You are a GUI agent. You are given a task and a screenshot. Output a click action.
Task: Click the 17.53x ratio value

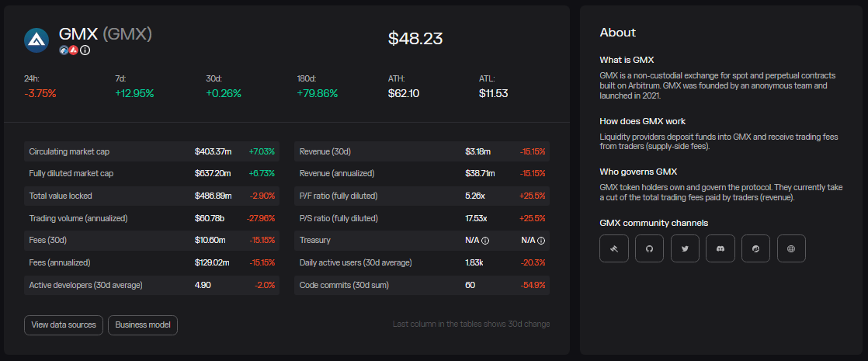(476, 218)
